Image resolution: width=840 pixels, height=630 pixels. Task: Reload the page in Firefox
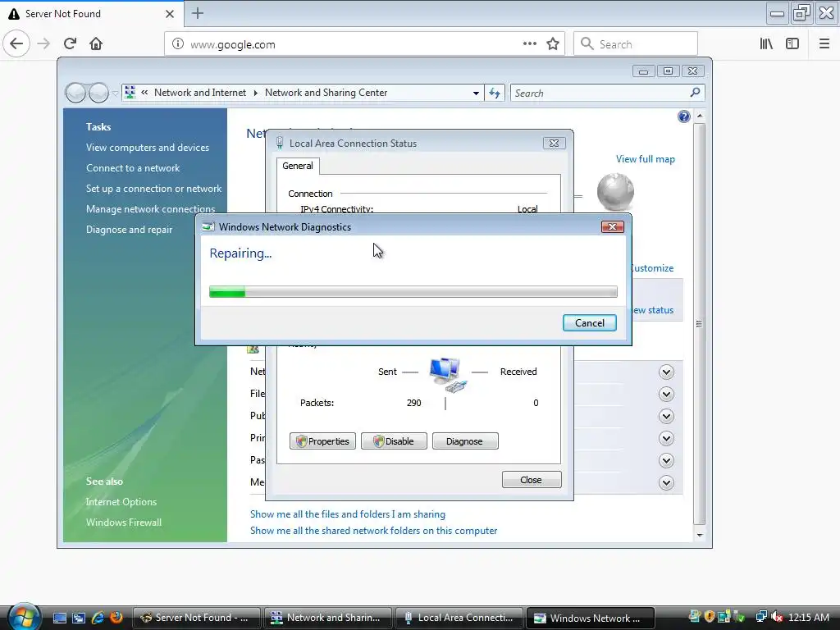tap(71, 44)
